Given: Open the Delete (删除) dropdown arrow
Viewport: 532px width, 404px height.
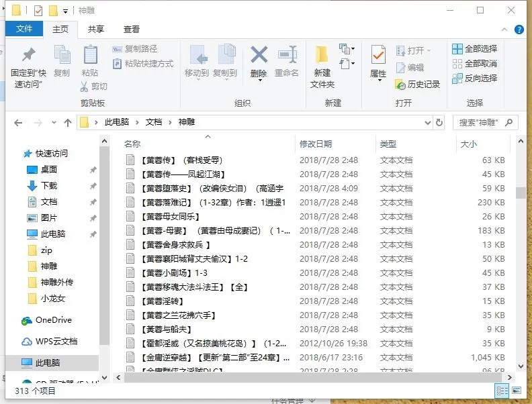Looking at the screenshot, I should (259, 81).
